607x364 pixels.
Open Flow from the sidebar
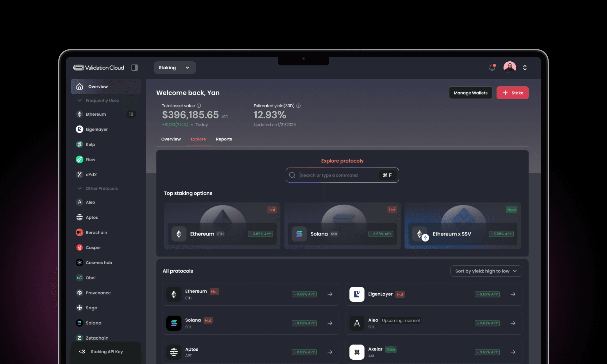coord(90,160)
